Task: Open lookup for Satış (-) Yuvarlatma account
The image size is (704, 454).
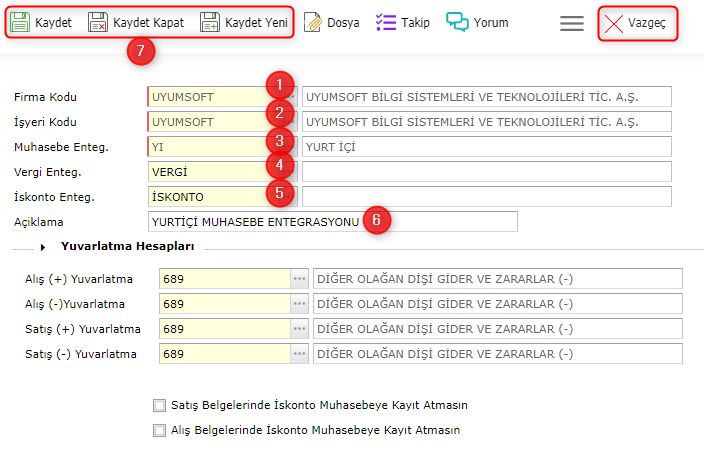Action: 299,354
